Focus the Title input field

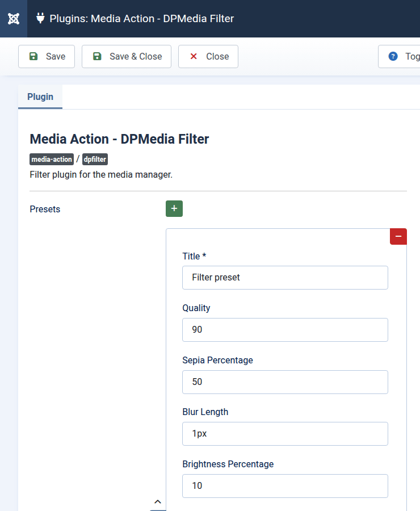(x=285, y=278)
